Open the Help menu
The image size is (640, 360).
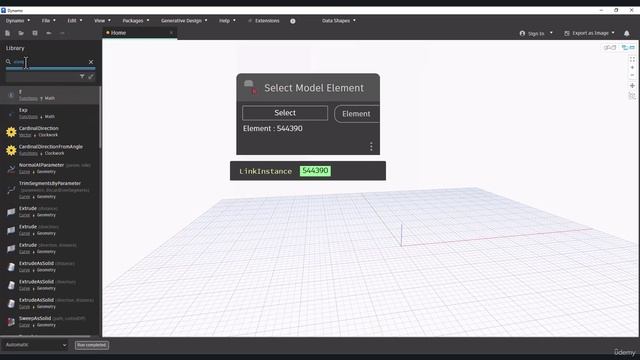tap(227, 20)
